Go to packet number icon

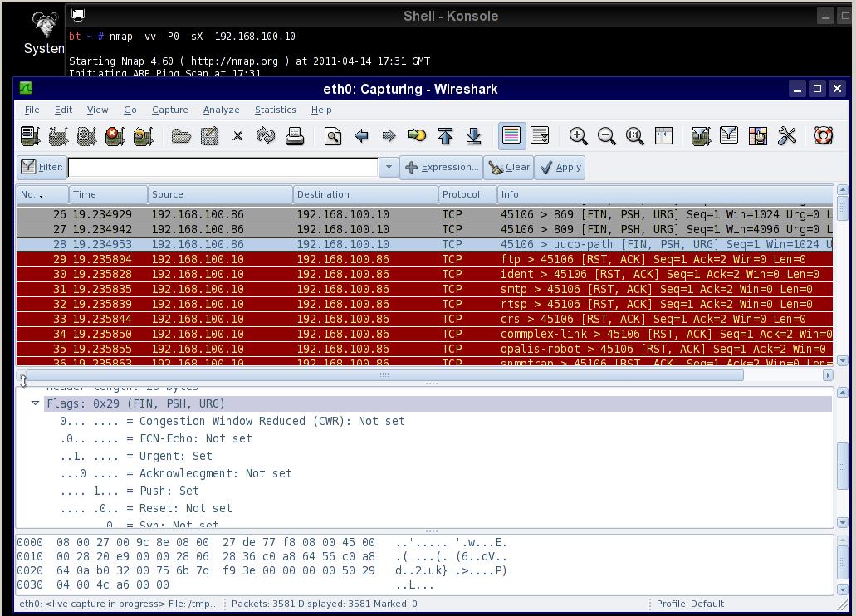(x=417, y=136)
